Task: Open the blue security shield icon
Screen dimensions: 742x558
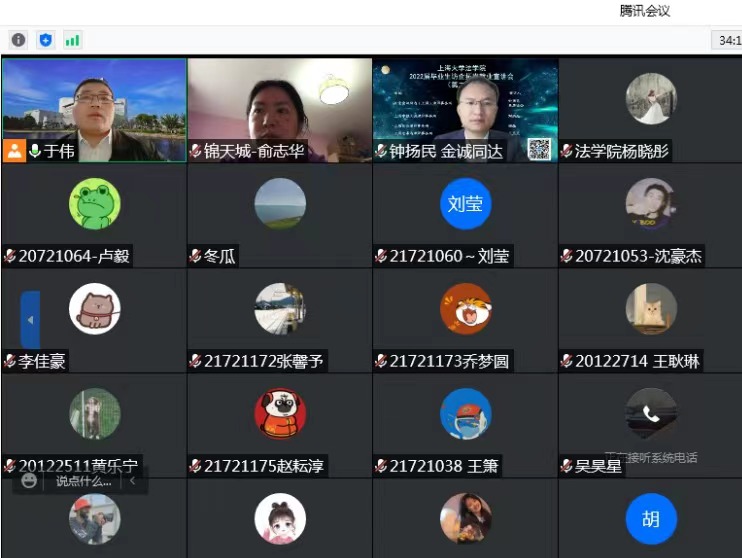Action: [x=45, y=40]
